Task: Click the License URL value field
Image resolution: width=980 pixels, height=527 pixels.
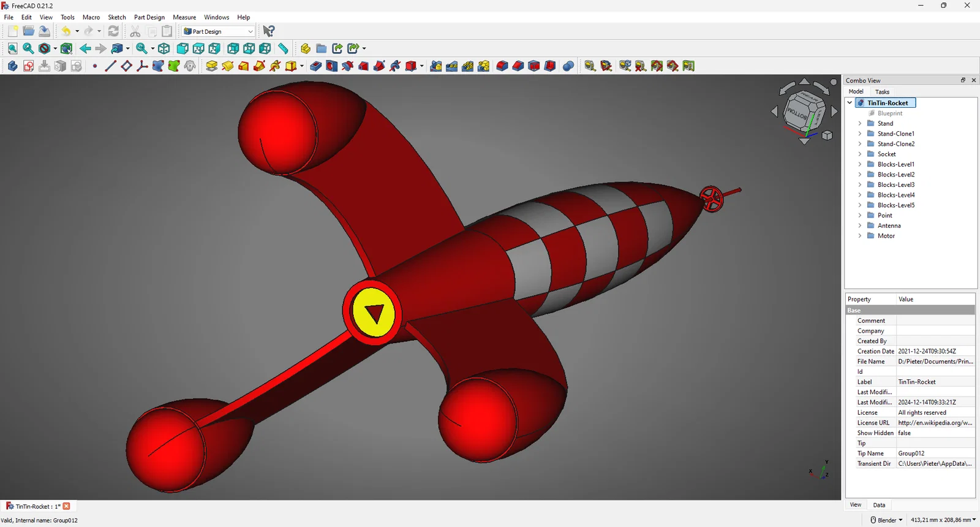Action: pos(935,423)
